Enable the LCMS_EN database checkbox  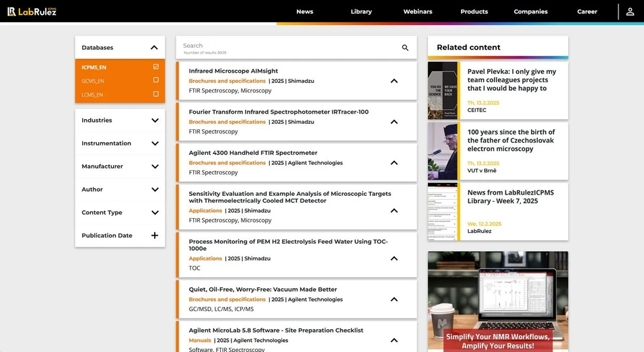tap(155, 94)
